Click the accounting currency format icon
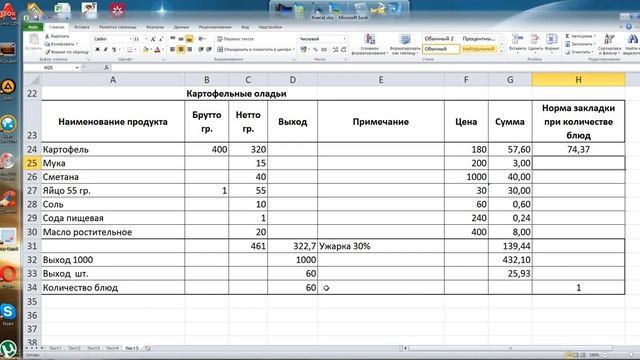This screenshot has height=360, width=640. 304,49
